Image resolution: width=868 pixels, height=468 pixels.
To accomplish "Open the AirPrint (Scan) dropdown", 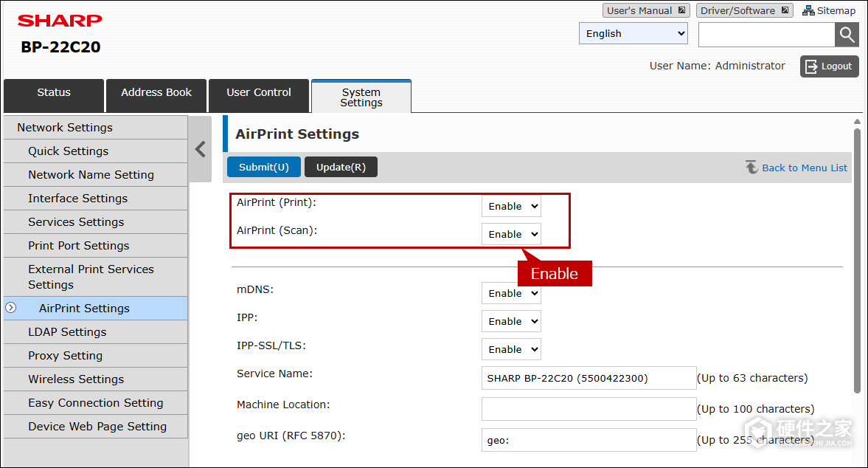I will (x=511, y=234).
